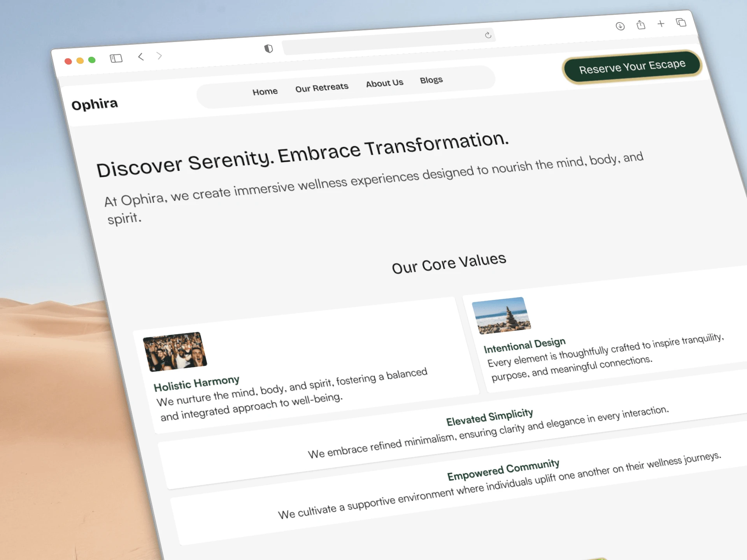
Task: Show the tab overview icon
Action: tap(681, 23)
